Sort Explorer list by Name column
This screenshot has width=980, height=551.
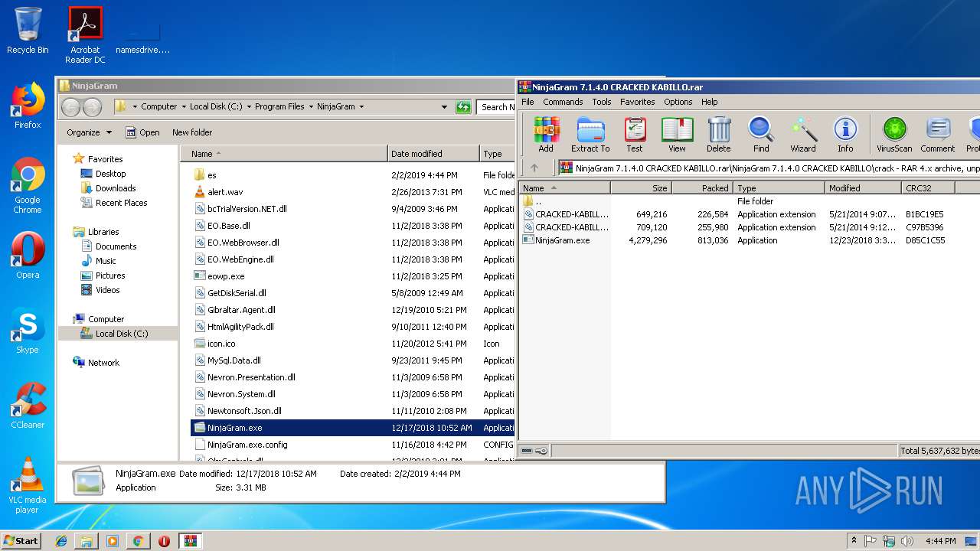coord(284,154)
